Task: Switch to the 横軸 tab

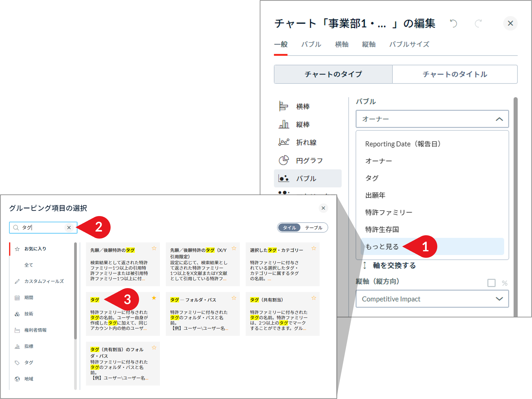Action: (342, 44)
